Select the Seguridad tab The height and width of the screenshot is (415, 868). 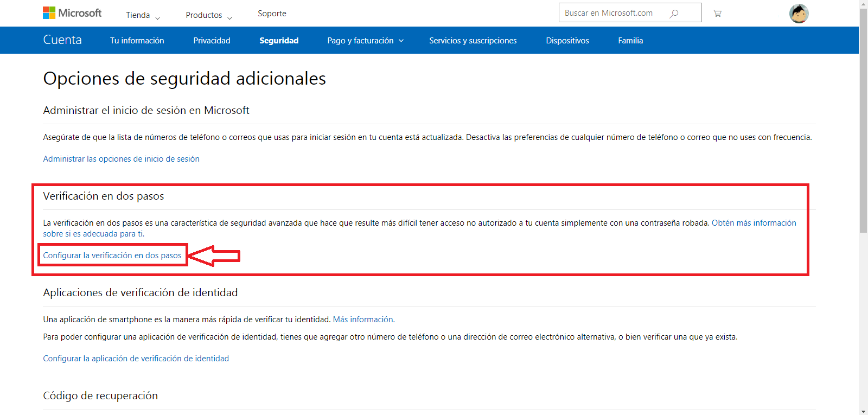[x=279, y=41]
